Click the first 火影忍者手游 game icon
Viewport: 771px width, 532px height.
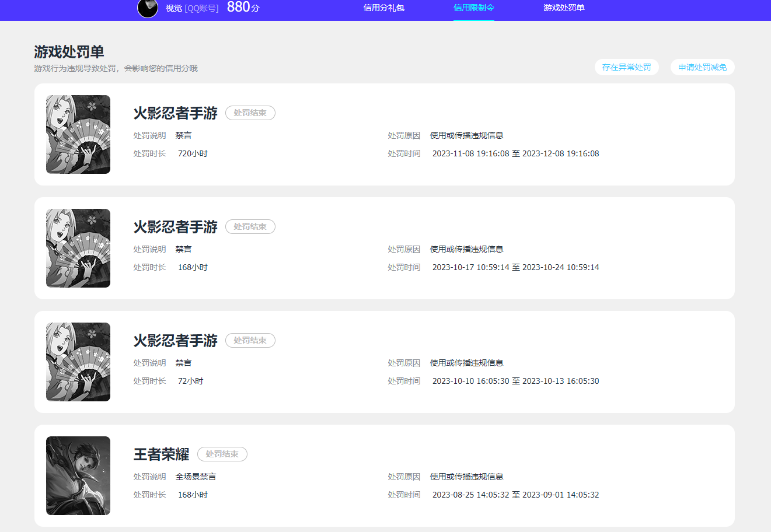(78, 134)
